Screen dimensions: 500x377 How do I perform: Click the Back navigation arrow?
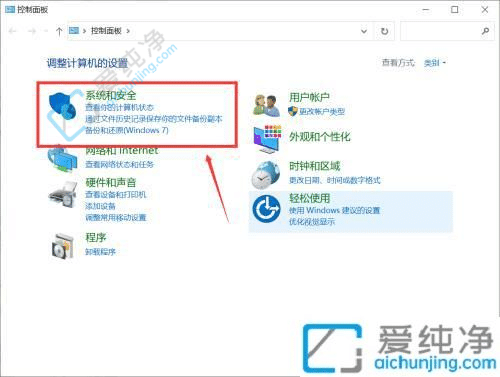[x=13, y=31]
